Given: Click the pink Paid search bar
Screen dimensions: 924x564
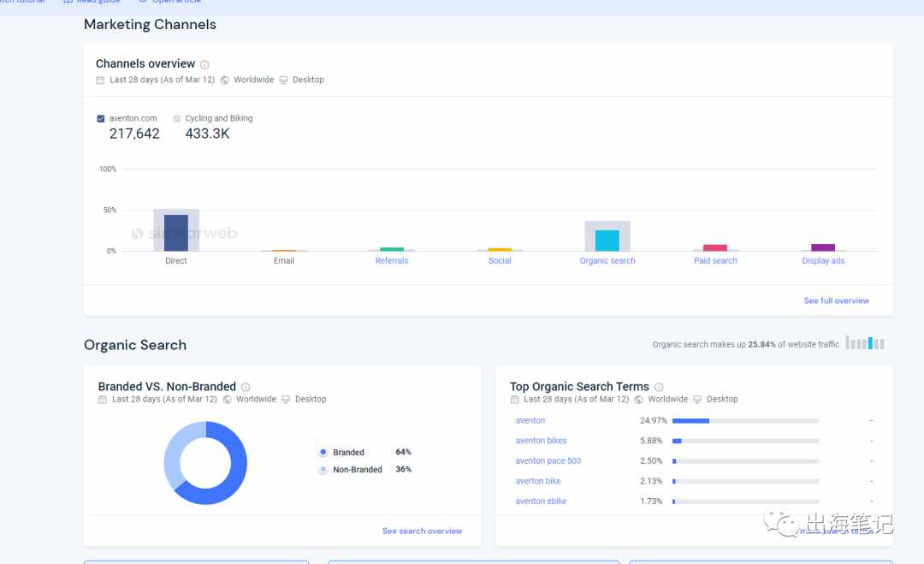Looking at the screenshot, I should pyautogui.click(x=715, y=247).
